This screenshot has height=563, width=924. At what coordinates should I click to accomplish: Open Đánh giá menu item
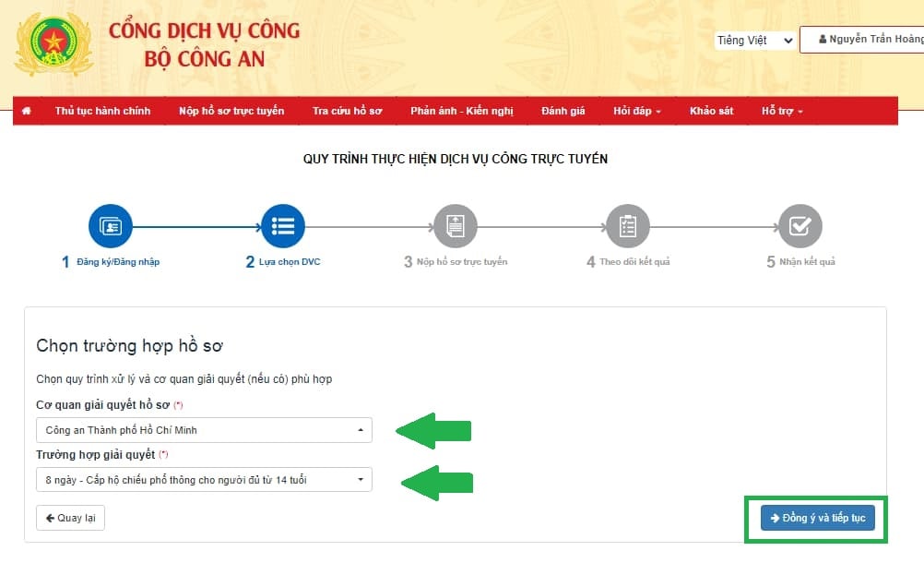(x=563, y=111)
